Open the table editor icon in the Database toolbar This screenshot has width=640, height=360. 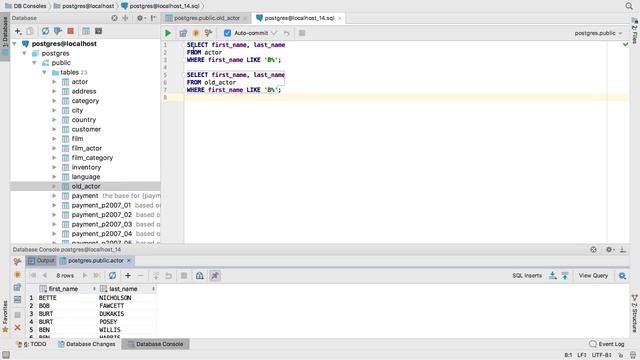click(86, 31)
